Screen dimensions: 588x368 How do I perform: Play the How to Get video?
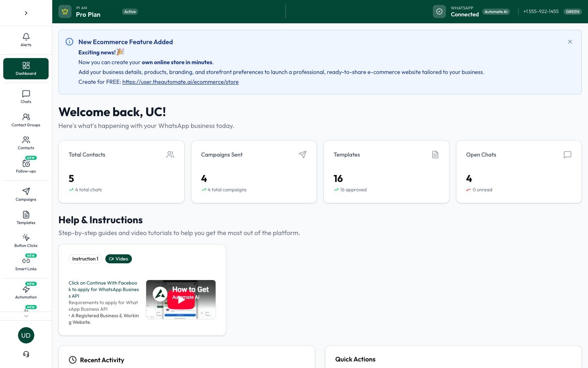click(181, 300)
